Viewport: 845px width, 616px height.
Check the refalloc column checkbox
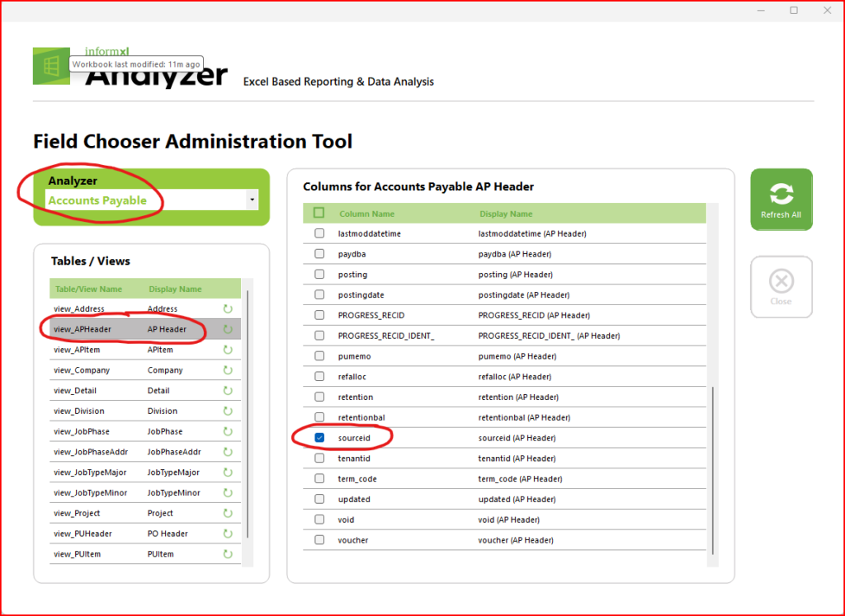pyautogui.click(x=319, y=376)
